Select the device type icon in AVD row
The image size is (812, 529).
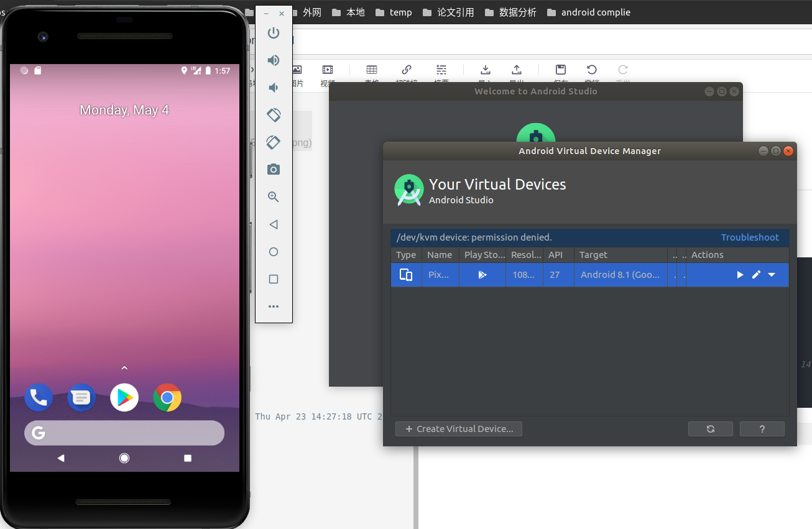coord(406,275)
